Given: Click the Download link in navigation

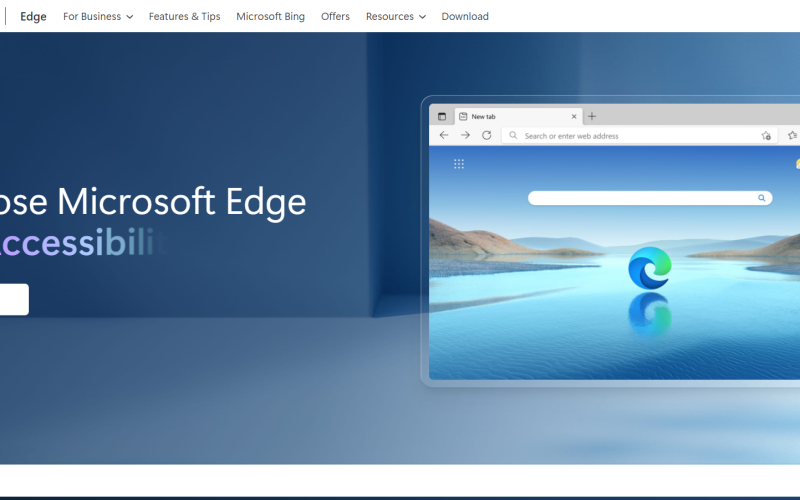Looking at the screenshot, I should tap(465, 16).
